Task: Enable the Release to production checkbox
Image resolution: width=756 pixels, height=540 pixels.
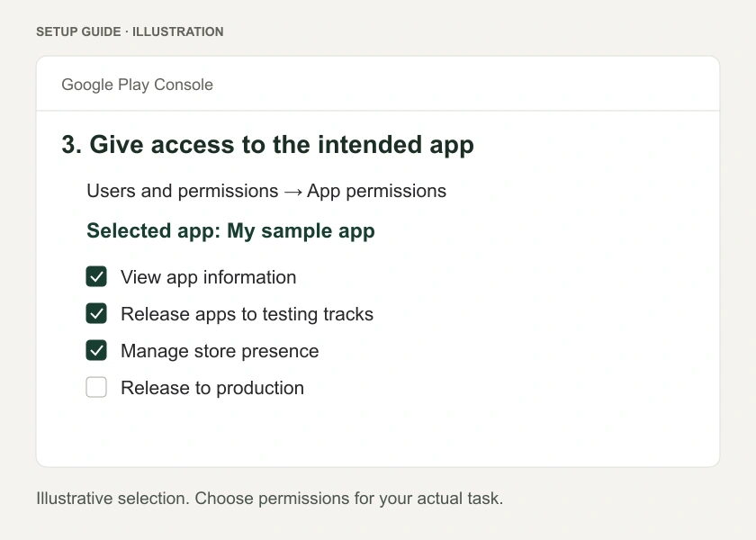Action: point(96,388)
